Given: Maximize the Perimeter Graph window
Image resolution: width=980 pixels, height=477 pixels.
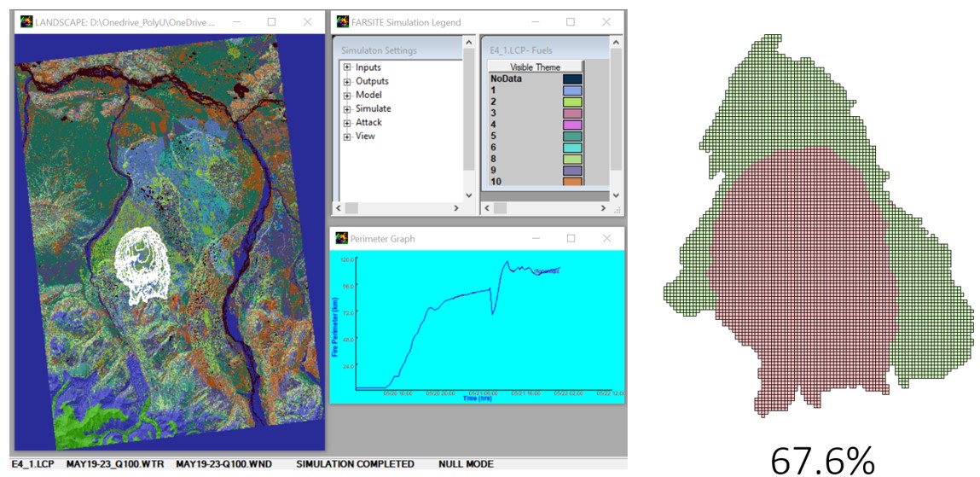Looking at the screenshot, I should tap(571, 239).
